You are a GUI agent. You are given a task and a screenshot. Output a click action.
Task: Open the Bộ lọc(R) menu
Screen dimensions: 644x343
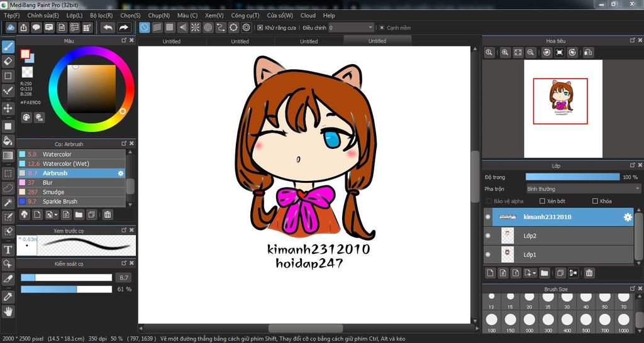point(101,16)
